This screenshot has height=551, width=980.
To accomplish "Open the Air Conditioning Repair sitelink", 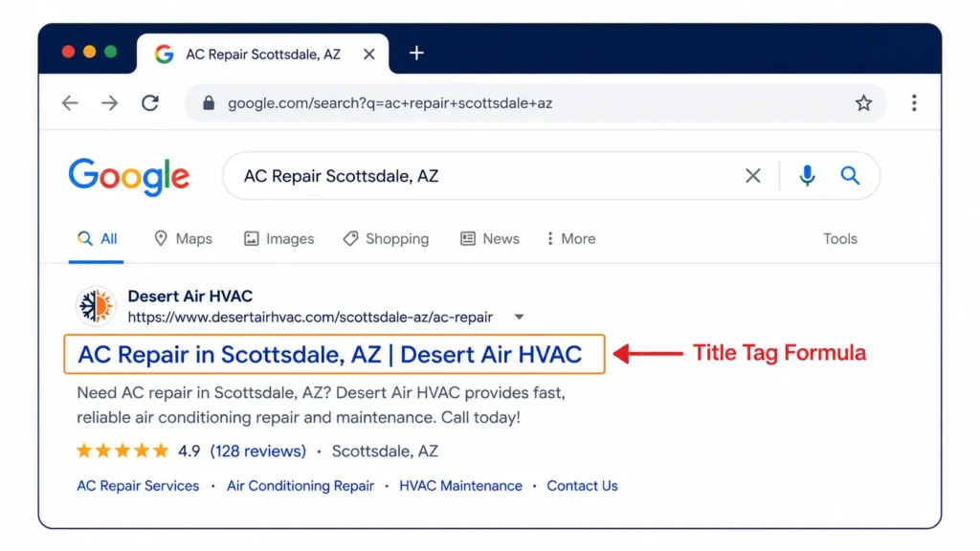I will click(x=301, y=486).
